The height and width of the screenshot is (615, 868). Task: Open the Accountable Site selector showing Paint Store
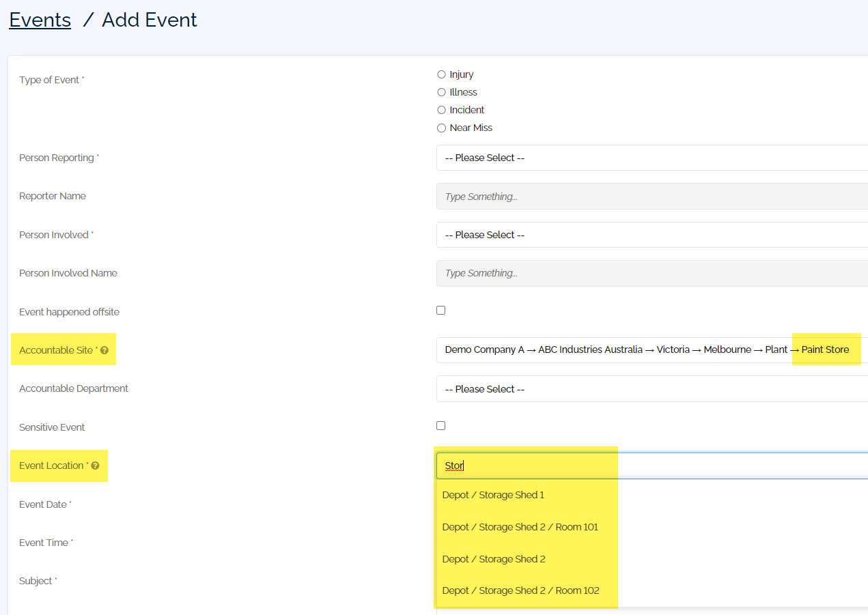point(649,349)
